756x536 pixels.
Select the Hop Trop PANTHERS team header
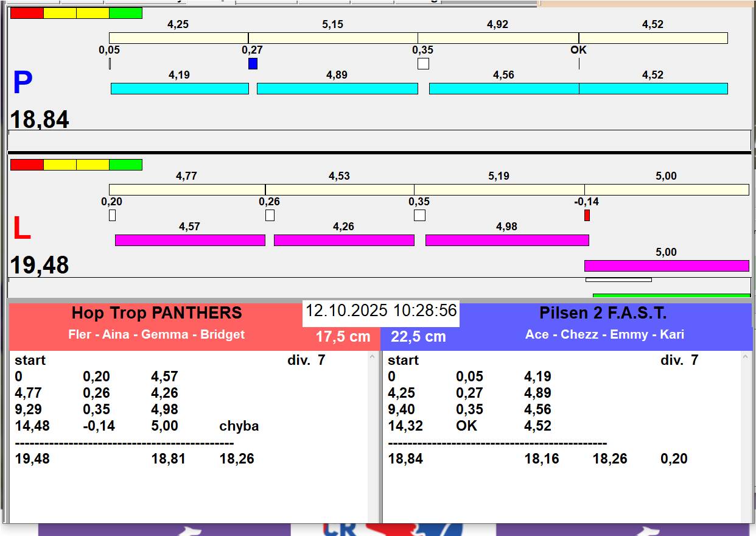[156, 313]
